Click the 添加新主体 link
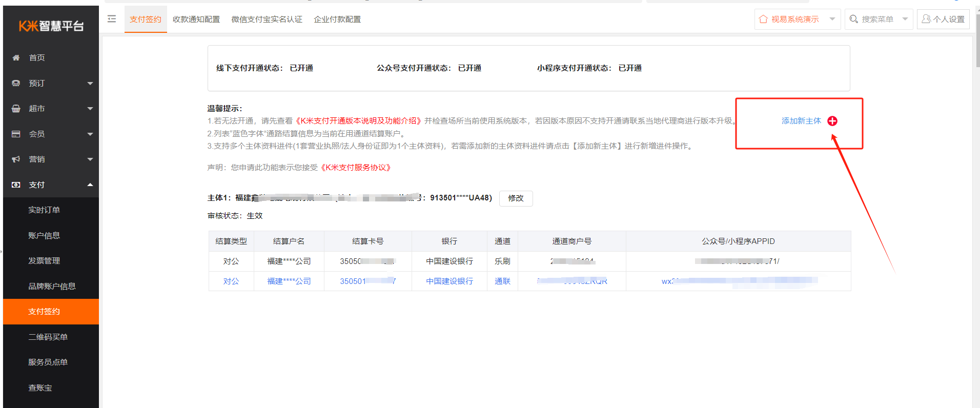This screenshot has width=980, height=408. (801, 121)
